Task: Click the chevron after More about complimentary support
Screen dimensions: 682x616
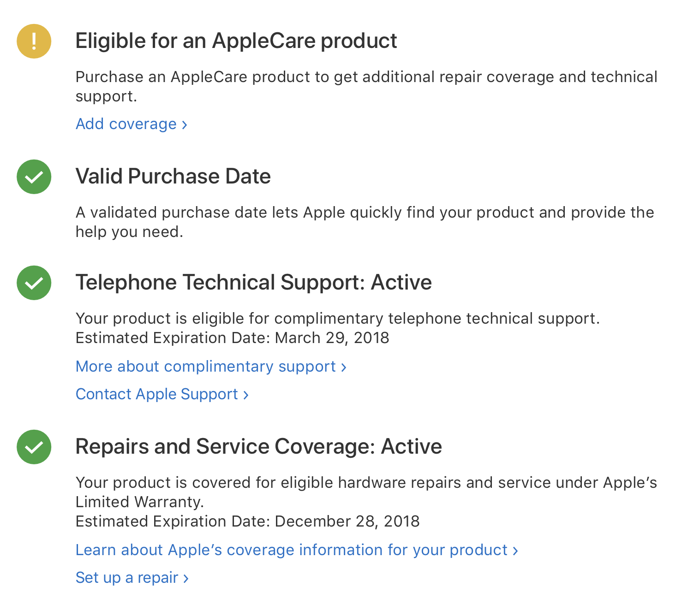Action: (344, 367)
